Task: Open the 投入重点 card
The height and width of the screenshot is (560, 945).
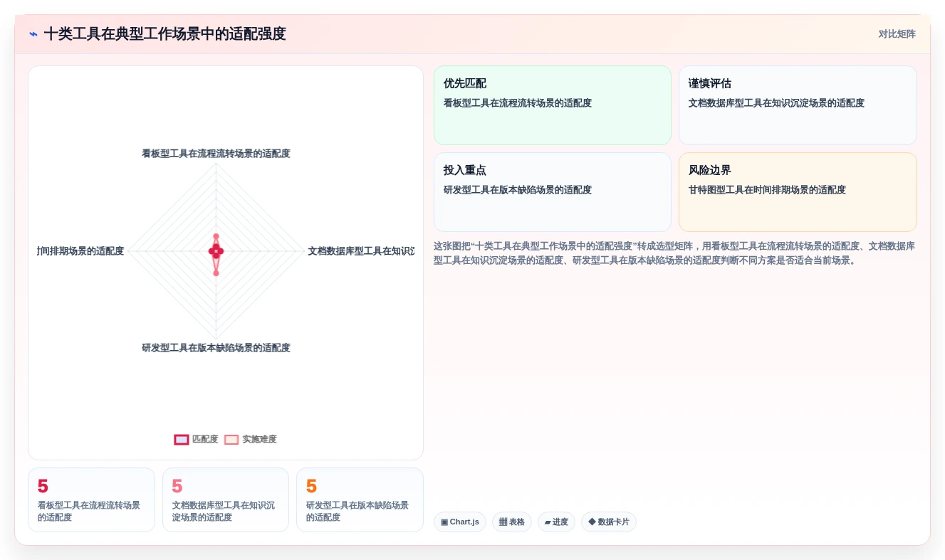Action: click(x=553, y=192)
